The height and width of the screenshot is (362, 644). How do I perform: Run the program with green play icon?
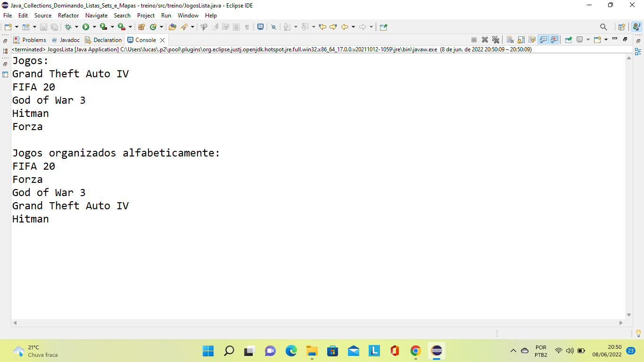(x=86, y=27)
